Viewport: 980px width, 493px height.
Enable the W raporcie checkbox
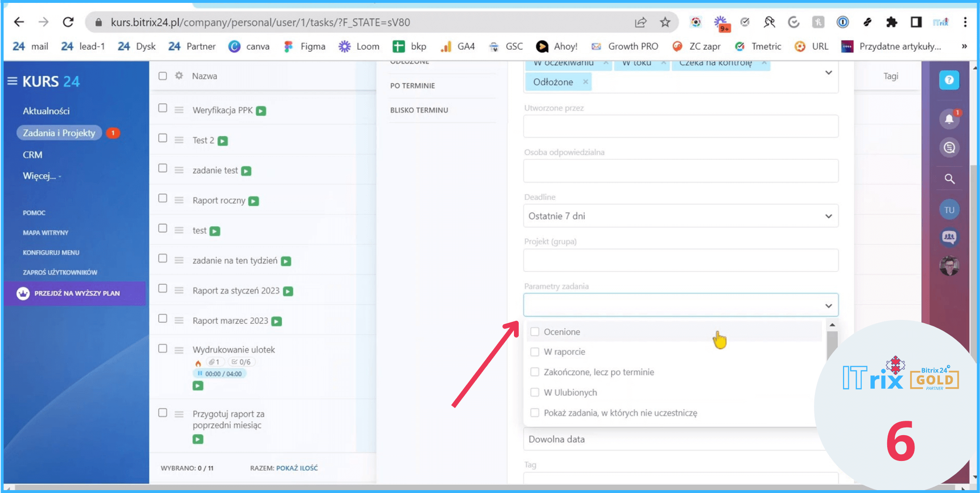click(535, 352)
